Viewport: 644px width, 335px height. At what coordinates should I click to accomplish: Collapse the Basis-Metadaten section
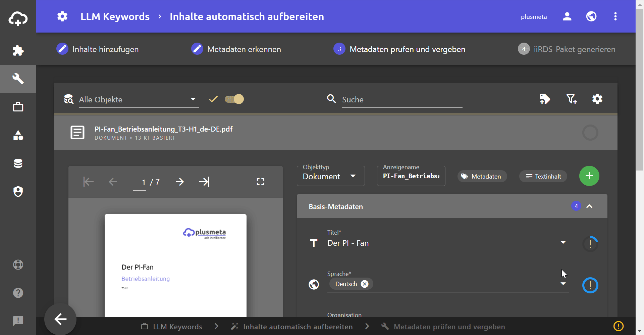pyautogui.click(x=589, y=206)
